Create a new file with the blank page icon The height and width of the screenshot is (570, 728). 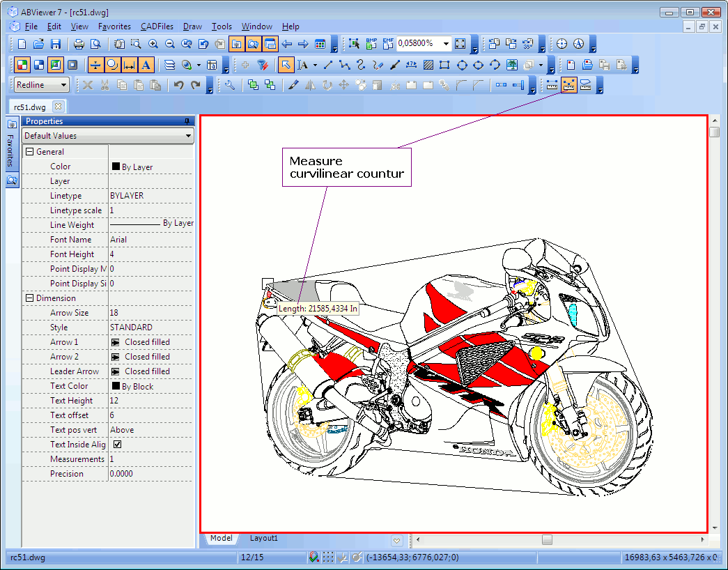click(22, 44)
